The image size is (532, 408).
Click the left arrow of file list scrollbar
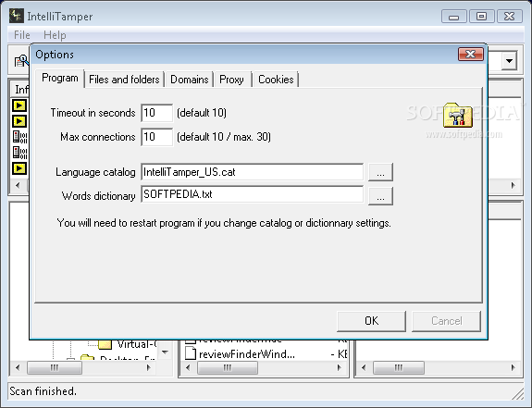(189, 367)
